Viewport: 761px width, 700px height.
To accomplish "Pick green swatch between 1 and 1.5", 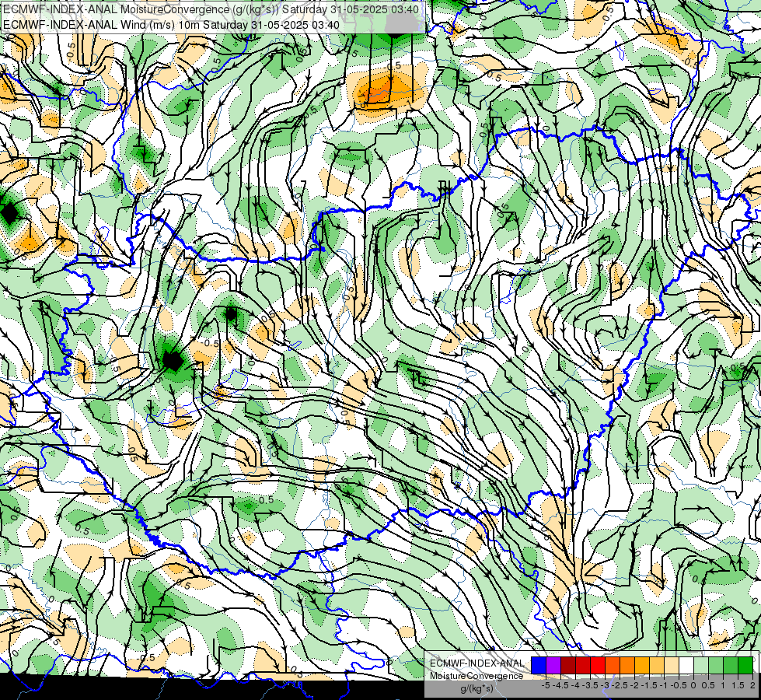I will click(731, 665).
